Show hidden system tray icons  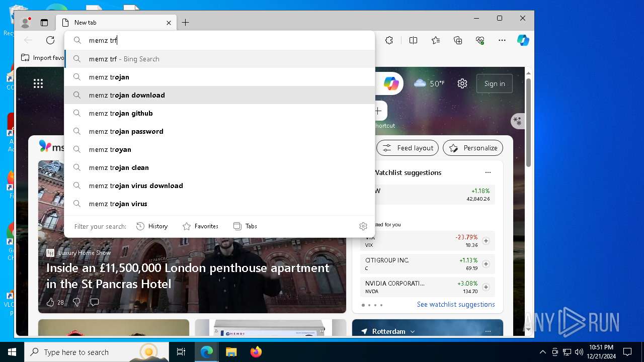pyautogui.click(x=542, y=352)
